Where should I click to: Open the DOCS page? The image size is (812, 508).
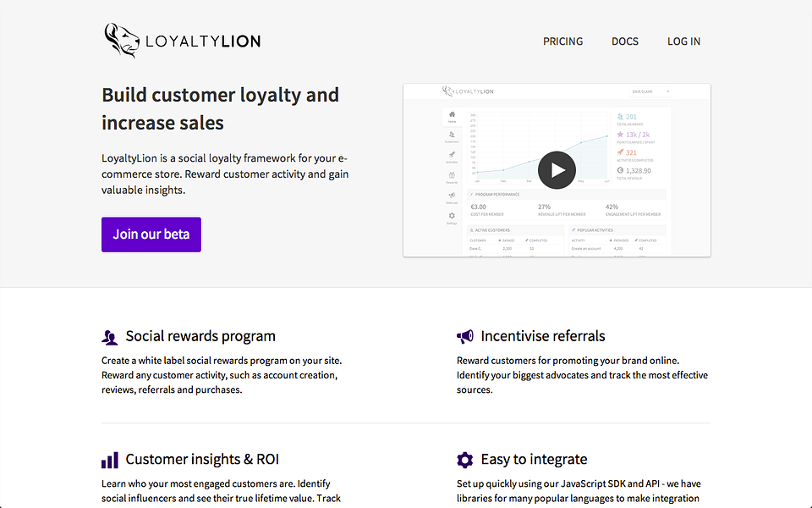coord(625,41)
